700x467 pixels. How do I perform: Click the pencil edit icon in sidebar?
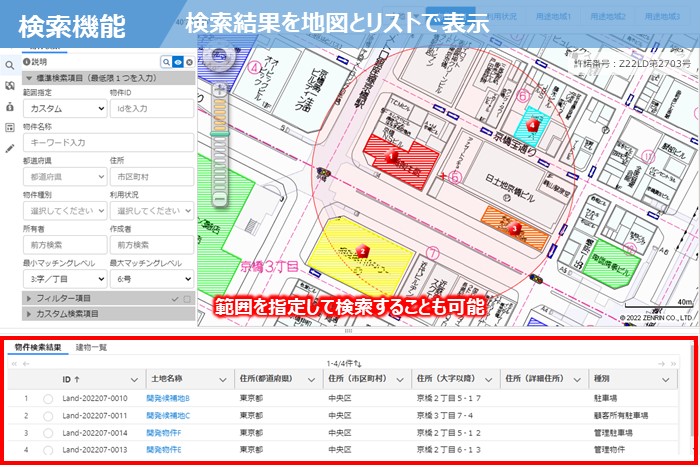tap(9, 148)
